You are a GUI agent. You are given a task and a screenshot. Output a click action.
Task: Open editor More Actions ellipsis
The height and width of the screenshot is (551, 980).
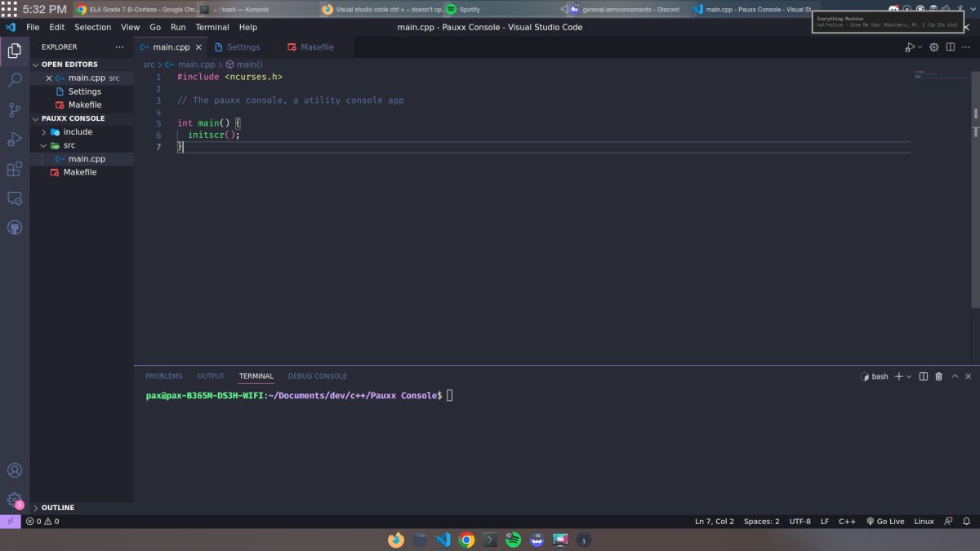click(966, 47)
